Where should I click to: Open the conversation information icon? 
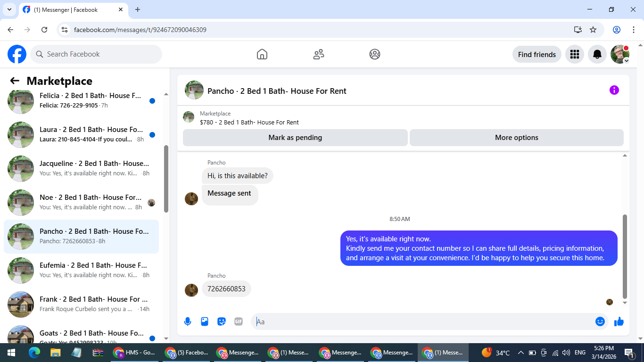(x=614, y=90)
